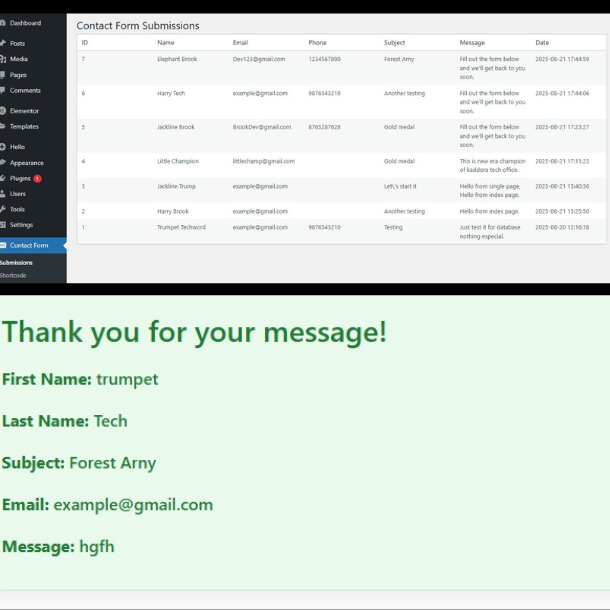Image resolution: width=610 pixels, height=610 pixels.
Task: Select the Submissions submenu link
Action: click(x=16, y=263)
